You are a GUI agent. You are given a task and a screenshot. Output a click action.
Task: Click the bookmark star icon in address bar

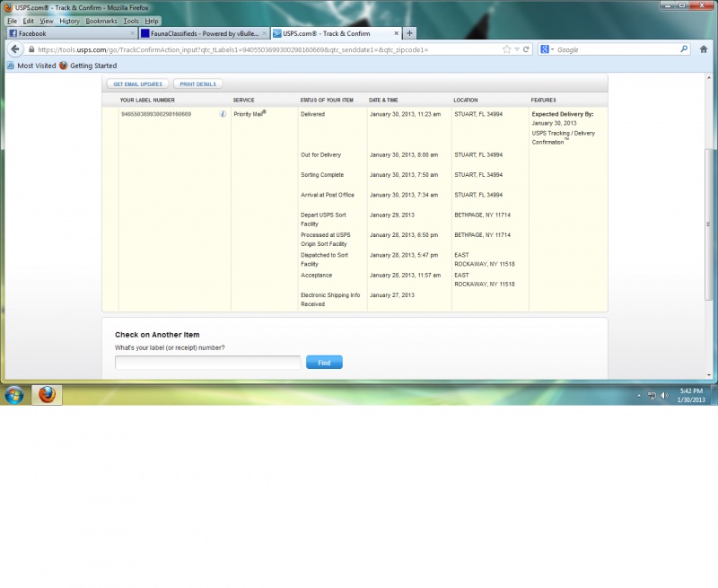[x=506, y=49]
